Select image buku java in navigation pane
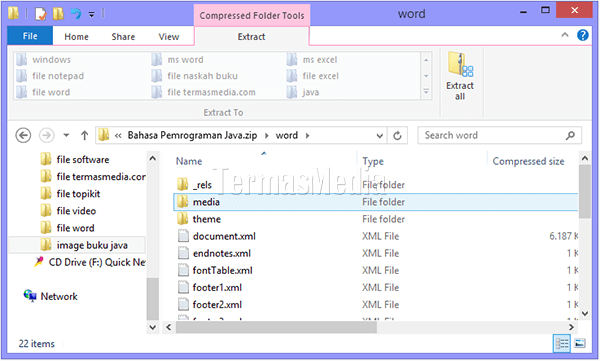The height and width of the screenshot is (361, 600). 77,245
